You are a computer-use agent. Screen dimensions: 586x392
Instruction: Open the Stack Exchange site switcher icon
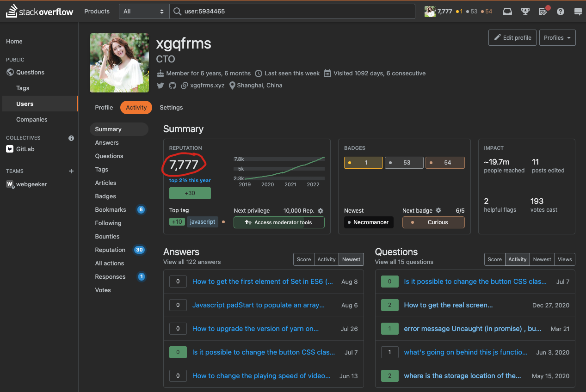pyautogui.click(x=577, y=12)
